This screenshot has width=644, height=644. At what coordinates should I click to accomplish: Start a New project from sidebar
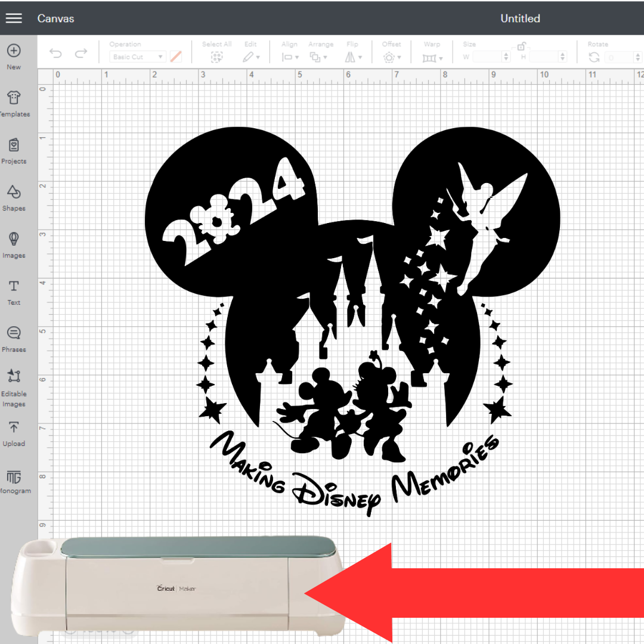[14, 57]
